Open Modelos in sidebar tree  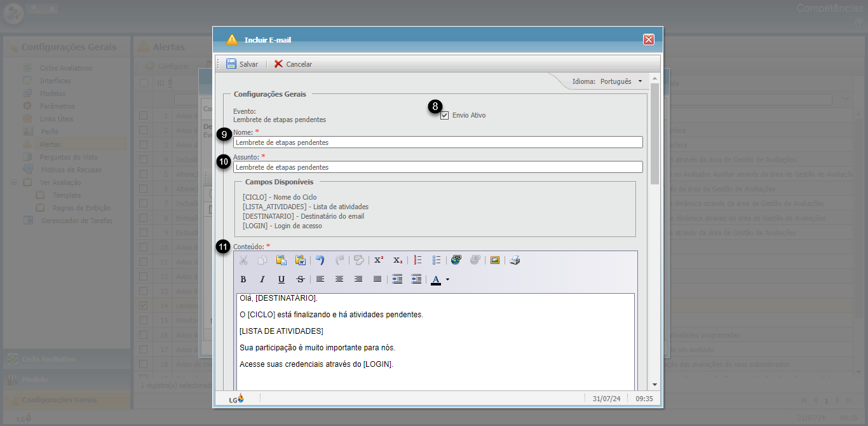[x=53, y=93]
